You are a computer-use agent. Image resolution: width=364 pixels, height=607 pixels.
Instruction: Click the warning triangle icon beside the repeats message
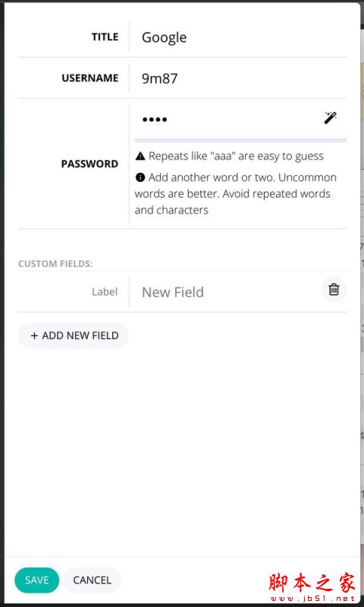point(140,156)
